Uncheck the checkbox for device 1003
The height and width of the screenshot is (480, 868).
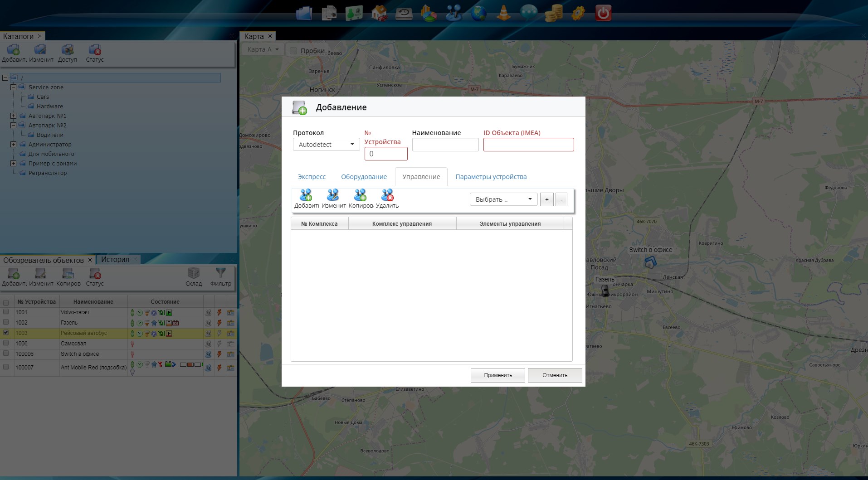(x=6, y=333)
